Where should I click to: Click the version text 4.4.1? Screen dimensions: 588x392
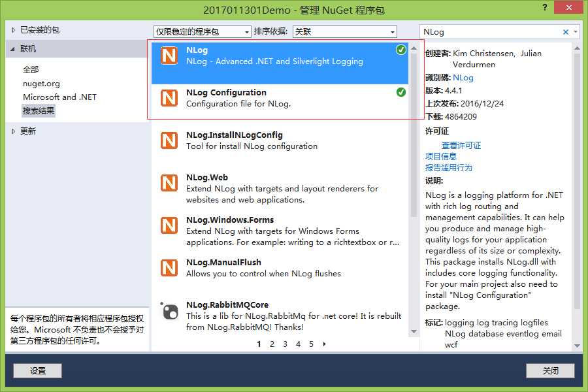pyautogui.click(x=453, y=91)
